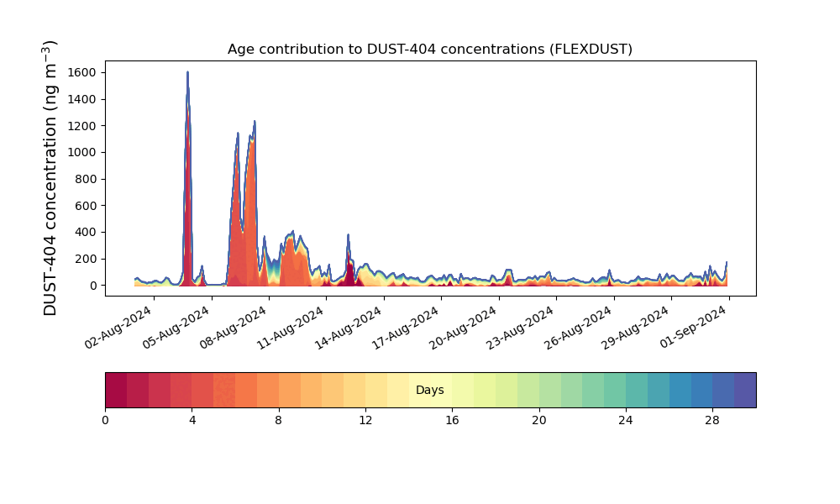
Task: Click the dark red 0-1 day colorbar segment
Action: 116,390
